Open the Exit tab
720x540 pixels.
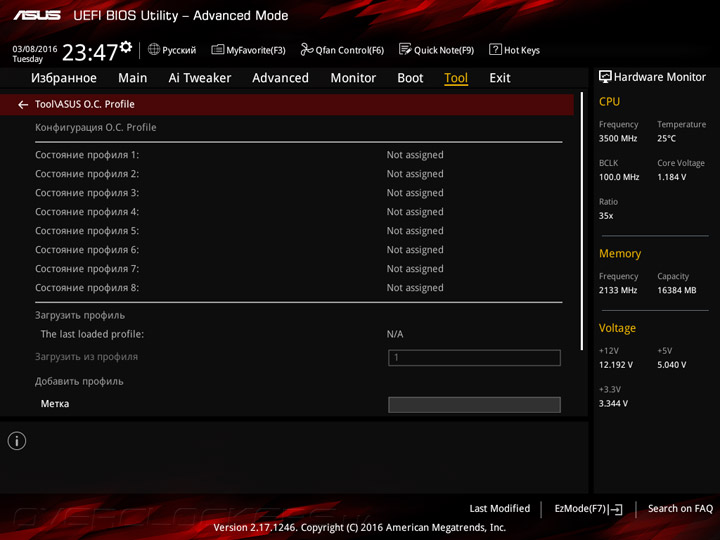click(500, 78)
